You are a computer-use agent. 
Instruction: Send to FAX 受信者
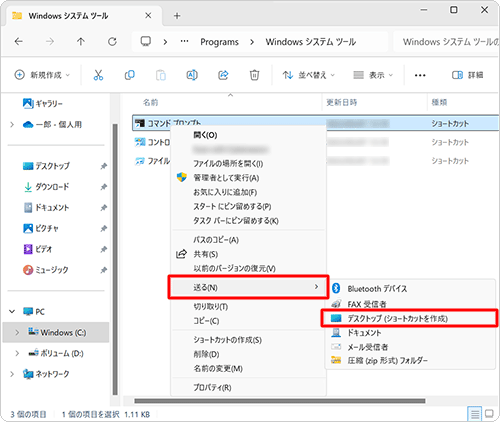pos(410,304)
